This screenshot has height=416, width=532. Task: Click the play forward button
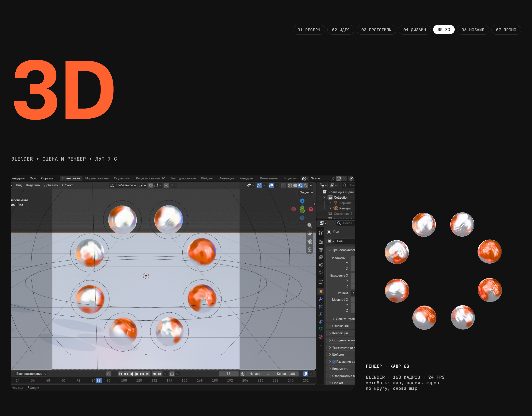click(x=137, y=374)
